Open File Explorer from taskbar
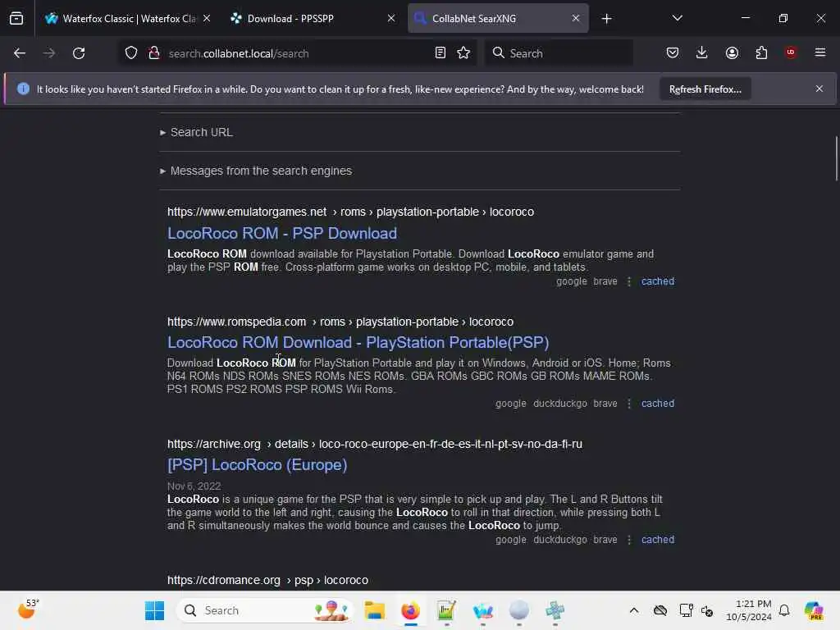Viewport: 840px width, 630px height. tap(374, 610)
